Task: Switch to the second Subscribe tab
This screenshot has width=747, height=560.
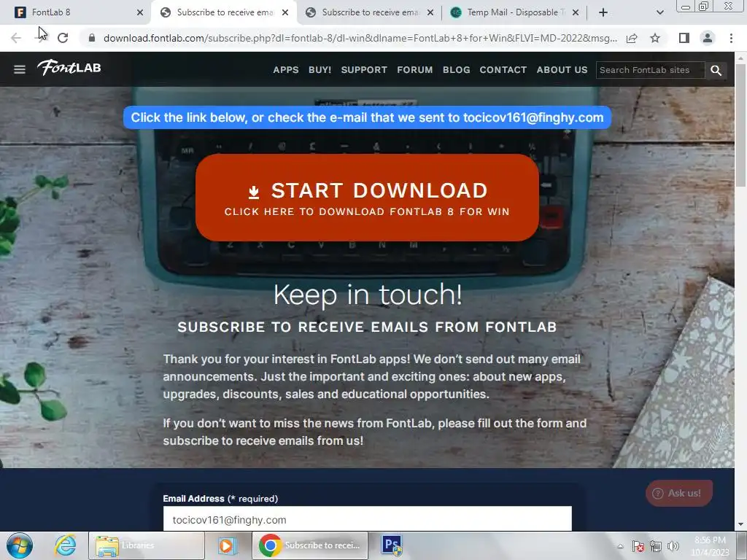Action: coord(369,12)
